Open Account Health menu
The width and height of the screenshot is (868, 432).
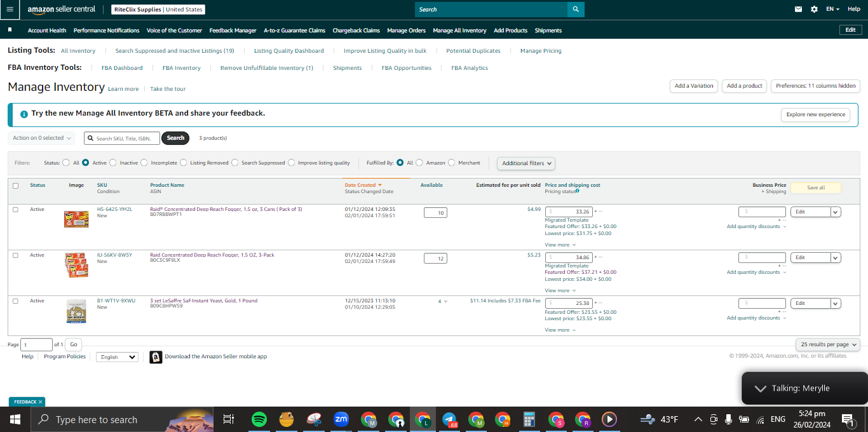(x=47, y=30)
